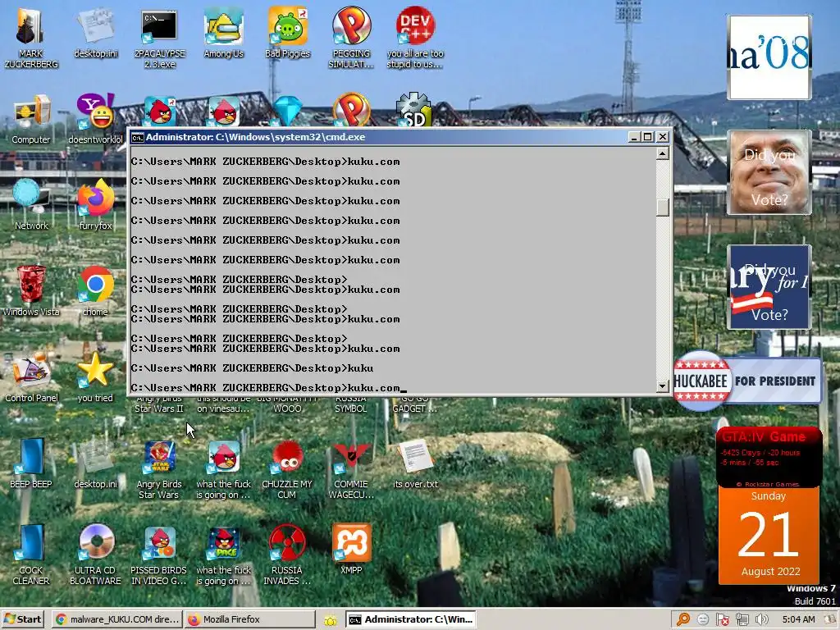Click the McCain 'Did you Vote?' gadget
Viewport: 840px width, 630px height.
tap(769, 172)
